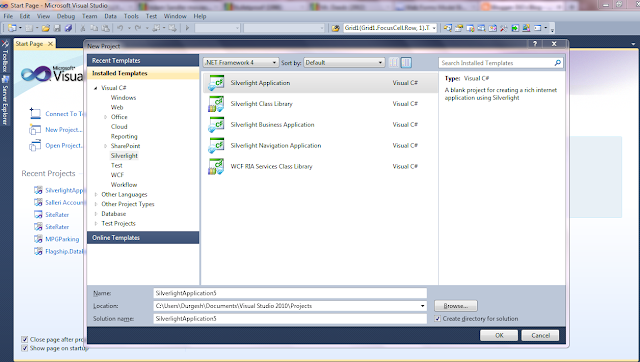
Task: Click the Open File folder toolbar icon
Action: coord(46,28)
